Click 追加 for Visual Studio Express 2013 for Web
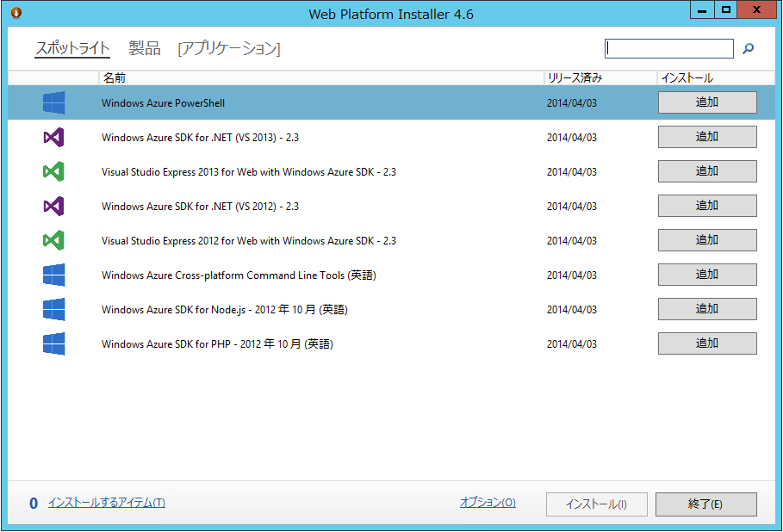This screenshot has width=783, height=532. [x=707, y=171]
